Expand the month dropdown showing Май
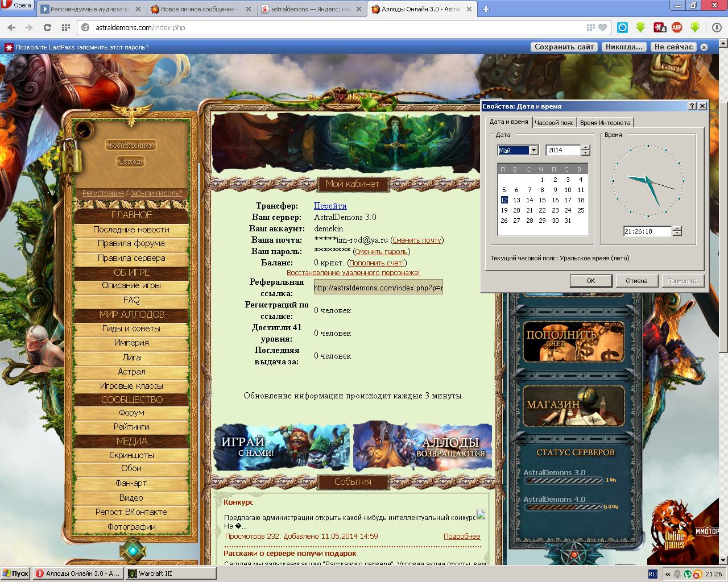 [x=533, y=150]
